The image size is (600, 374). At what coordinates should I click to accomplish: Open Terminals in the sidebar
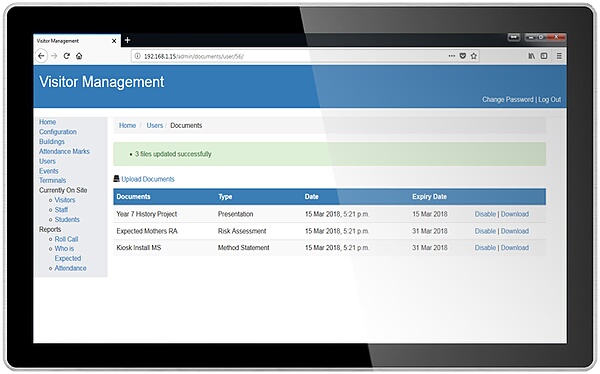[x=52, y=180]
